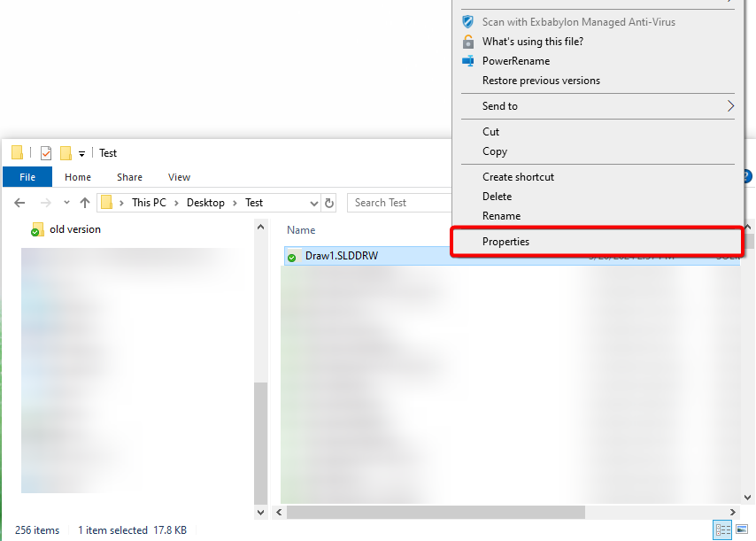Select the Draw1.SLDDRW file
This screenshot has width=756, height=541.
tap(342, 256)
